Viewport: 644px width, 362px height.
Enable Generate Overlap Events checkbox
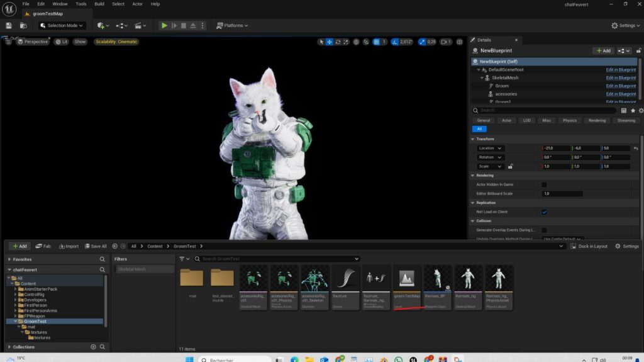pyautogui.click(x=544, y=230)
